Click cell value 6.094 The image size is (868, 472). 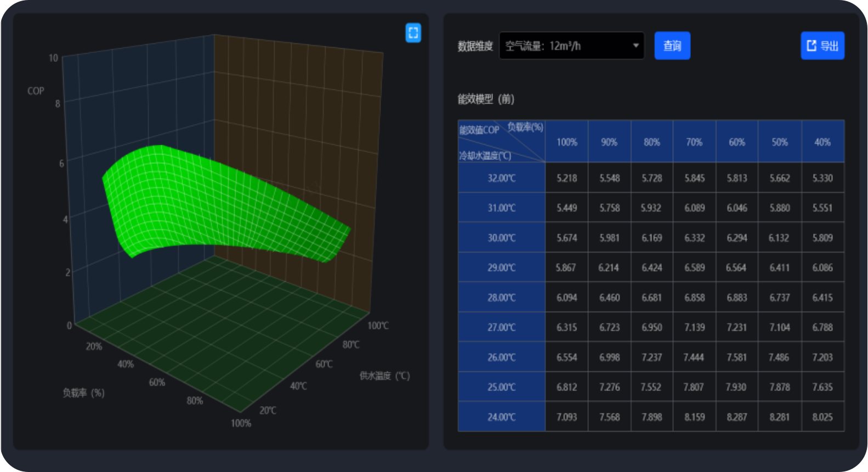point(567,297)
